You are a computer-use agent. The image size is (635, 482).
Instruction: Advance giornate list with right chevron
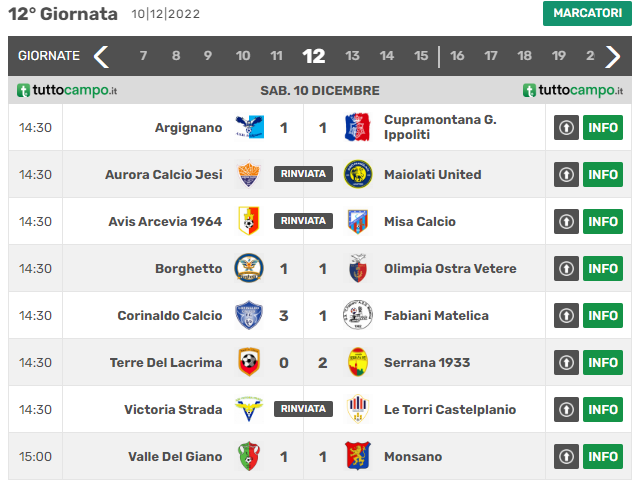[x=613, y=56]
